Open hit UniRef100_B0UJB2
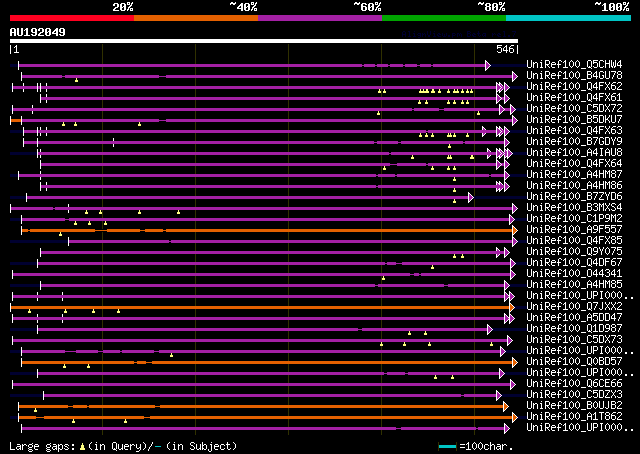 point(574,406)
